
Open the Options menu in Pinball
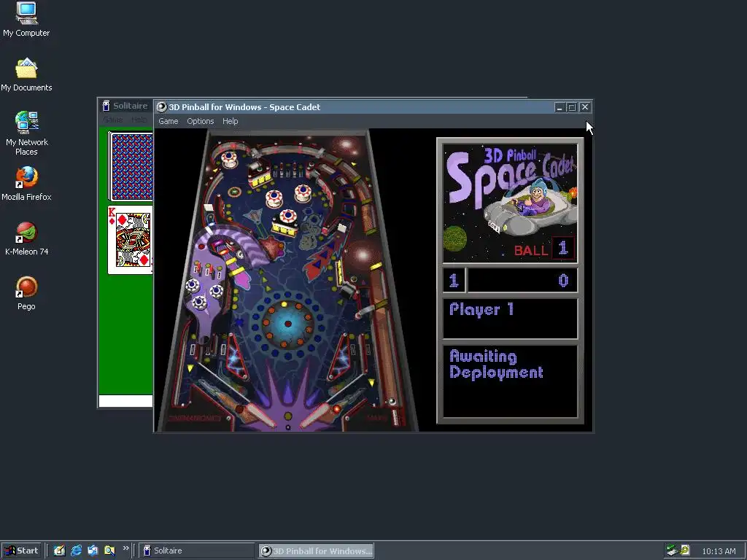pyautogui.click(x=200, y=121)
